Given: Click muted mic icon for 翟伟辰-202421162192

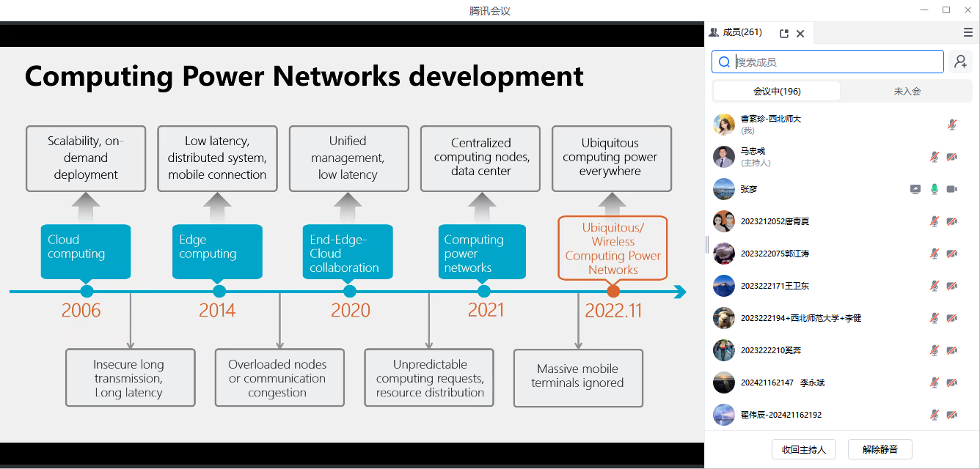Looking at the screenshot, I should tap(935, 415).
